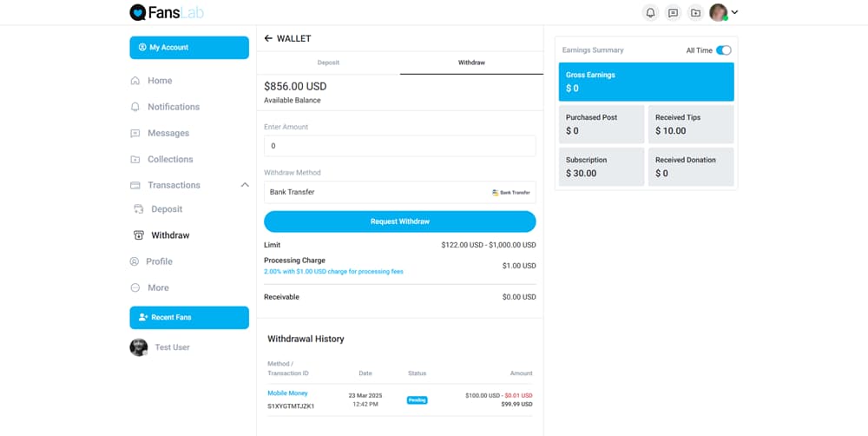Open the Test User fan avatar
The height and width of the screenshot is (436, 868).
pos(138,347)
